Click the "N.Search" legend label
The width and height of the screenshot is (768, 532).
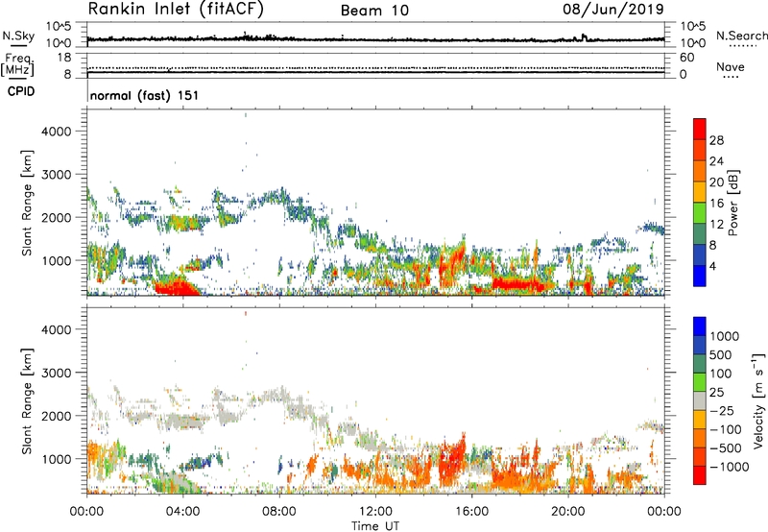click(741, 36)
